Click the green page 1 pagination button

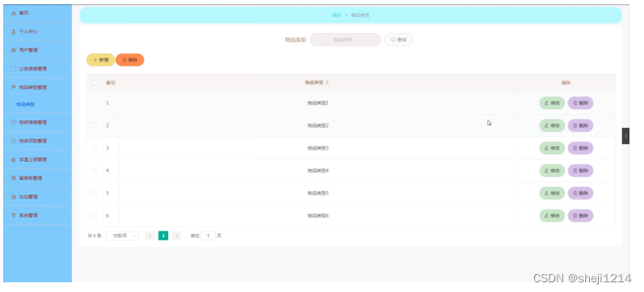pos(163,235)
